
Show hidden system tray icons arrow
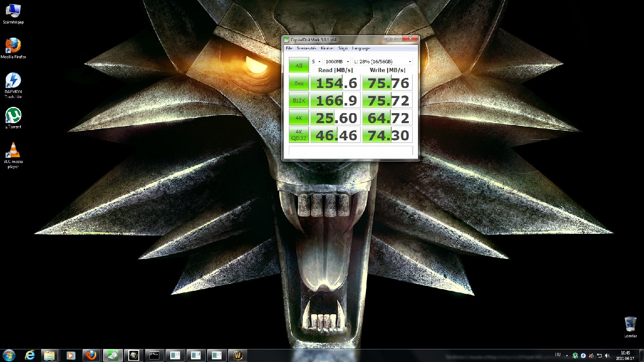[567, 356]
